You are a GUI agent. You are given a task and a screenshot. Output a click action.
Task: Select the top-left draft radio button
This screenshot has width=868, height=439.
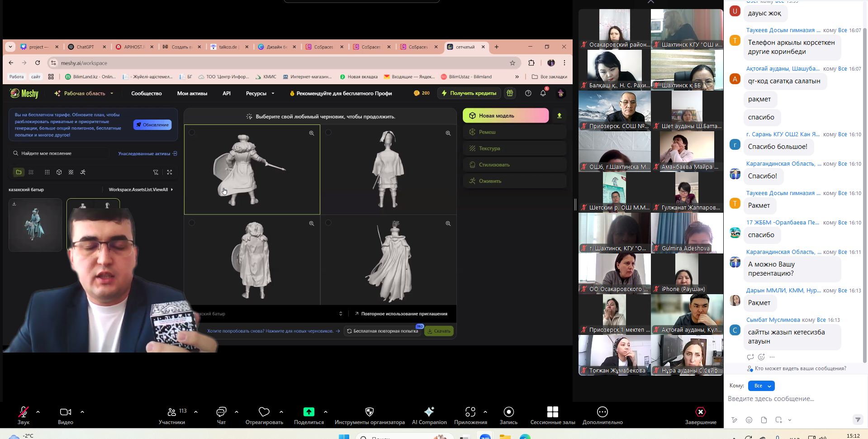[192, 133]
